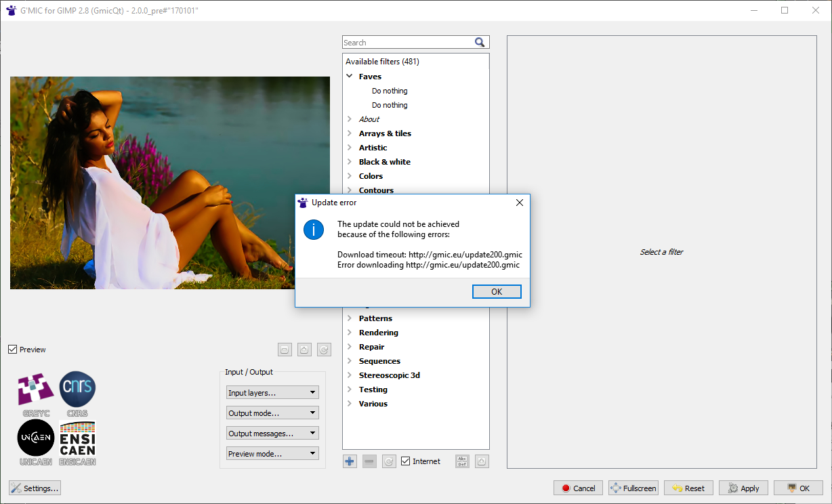Select the Various category label
This screenshot has height=504, width=832.
tap(373, 404)
